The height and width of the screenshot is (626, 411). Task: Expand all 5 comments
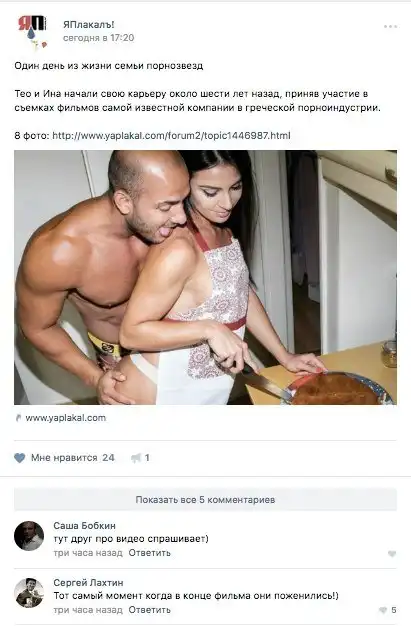click(205, 500)
